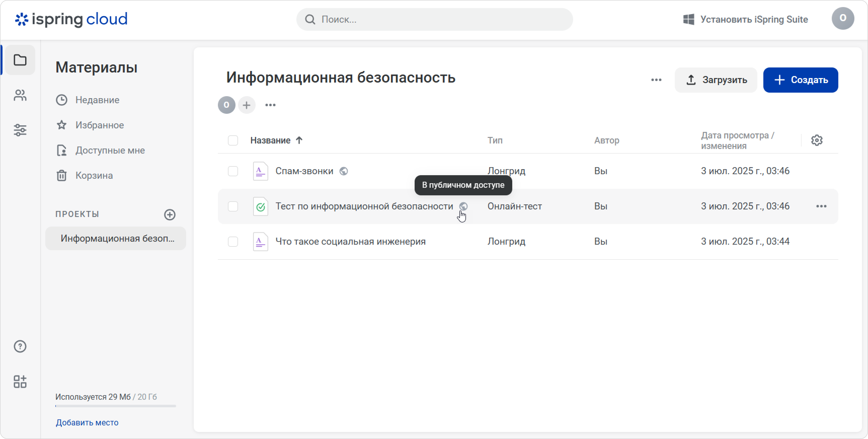
Task: Click the Что такое социальная инженерия file icon
Action: 260,242
